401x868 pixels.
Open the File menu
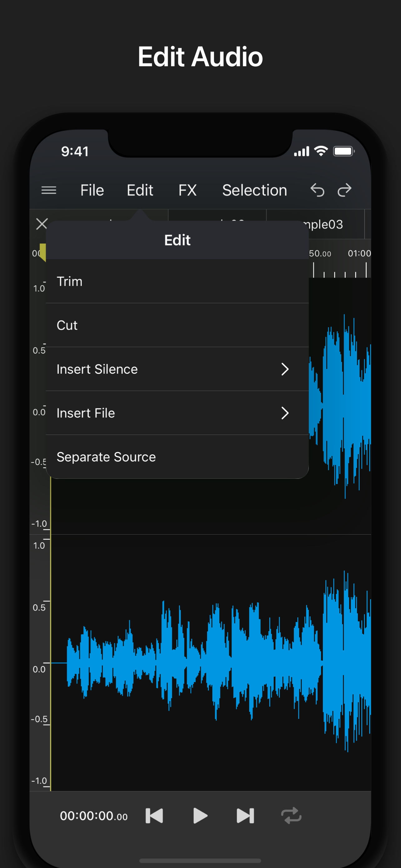pos(92,190)
